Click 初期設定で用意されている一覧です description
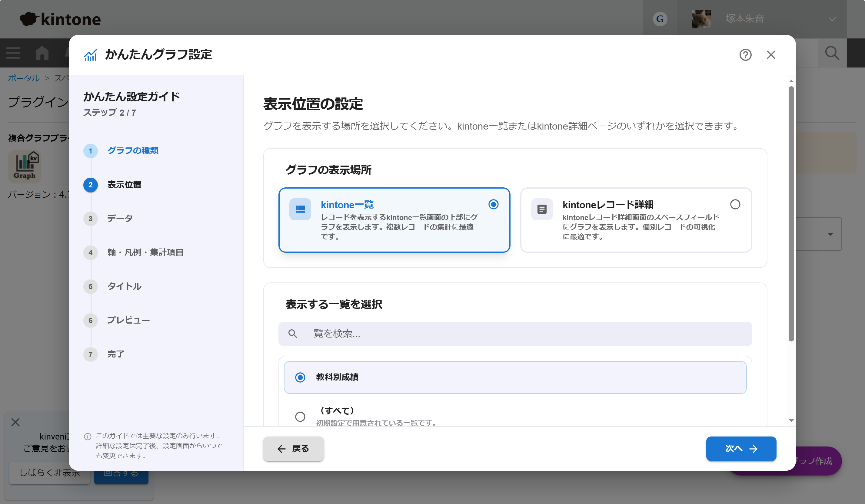The width and height of the screenshot is (865, 504). [376, 423]
